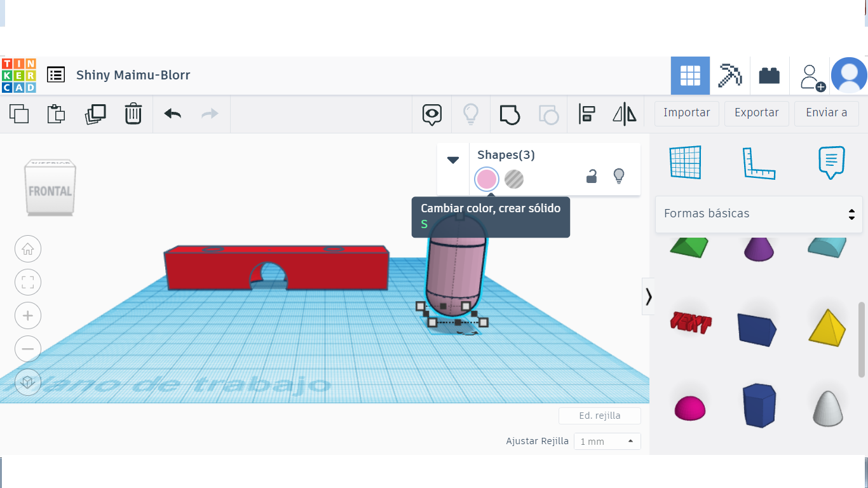Image resolution: width=868 pixels, height=488 pixels.
Task: Open the Blocks pickaxe mode
Action: click(729, 76)
